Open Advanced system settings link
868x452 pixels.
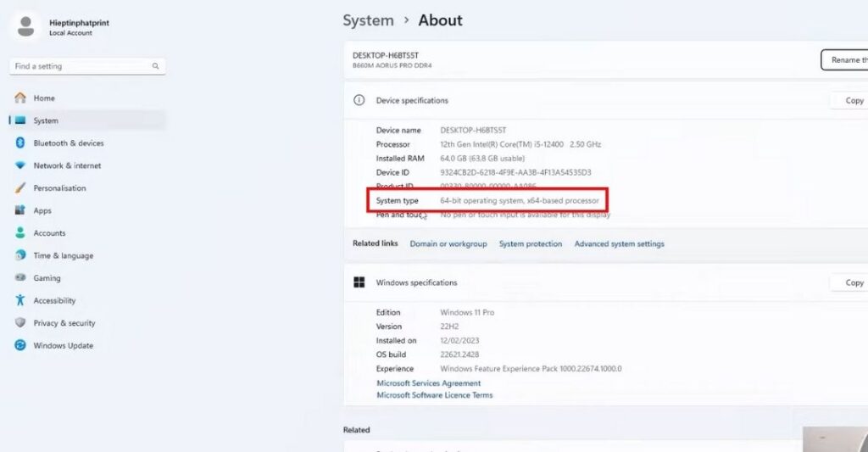(619, 244)
